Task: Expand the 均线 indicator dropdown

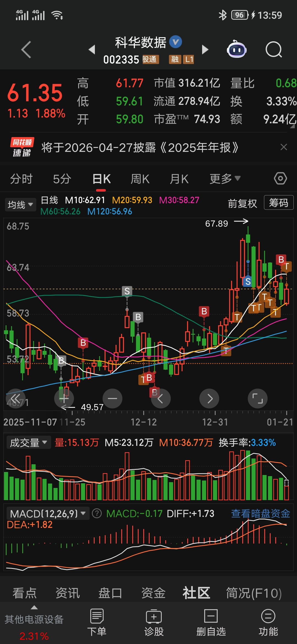Action: click(x=20, y=205)
